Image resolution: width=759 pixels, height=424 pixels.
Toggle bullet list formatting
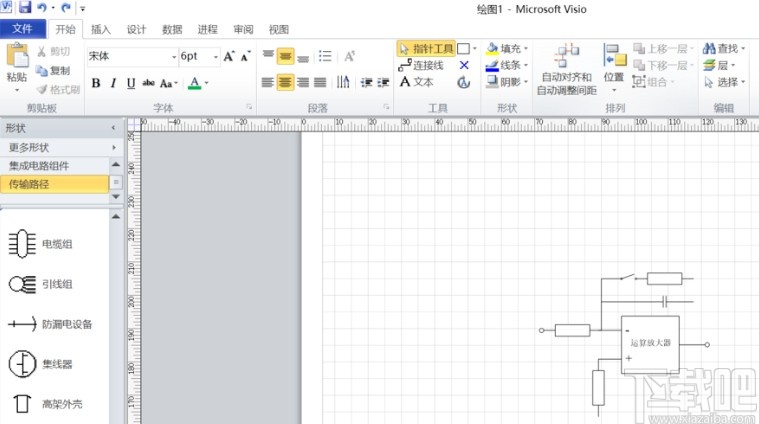325,56
